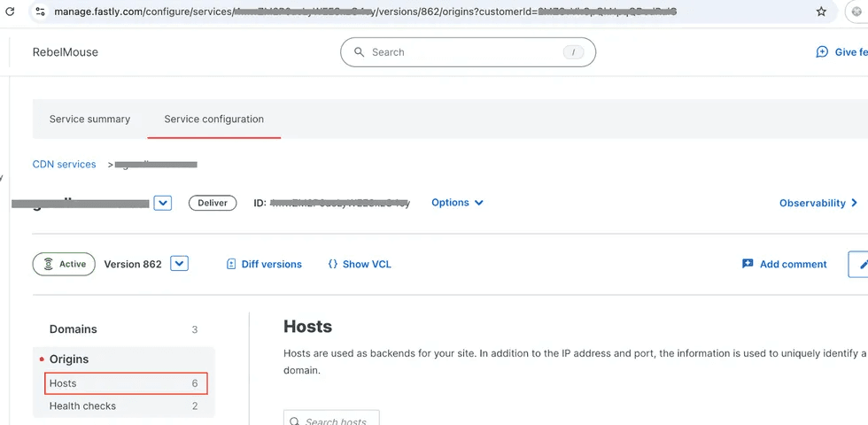This screenshot has width=868, height=425.
Task: Click the Diff versions icon
Action: click(x=231, y=264)
